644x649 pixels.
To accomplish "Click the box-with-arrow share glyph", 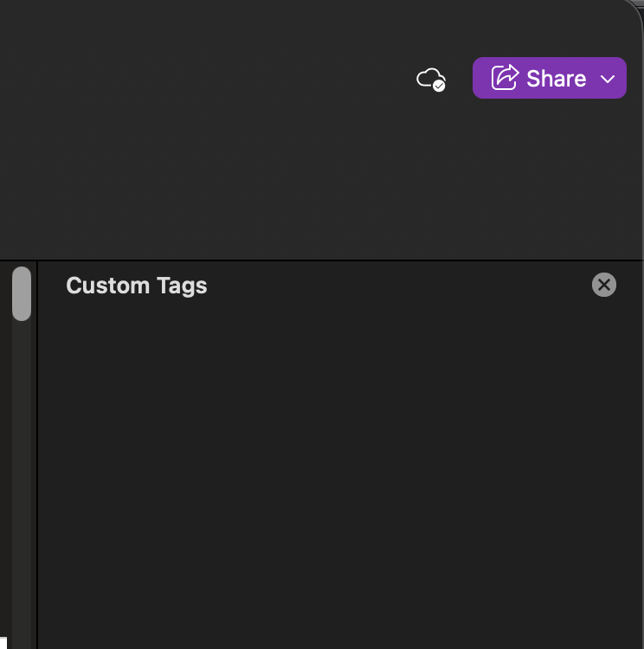I will 505,78.
